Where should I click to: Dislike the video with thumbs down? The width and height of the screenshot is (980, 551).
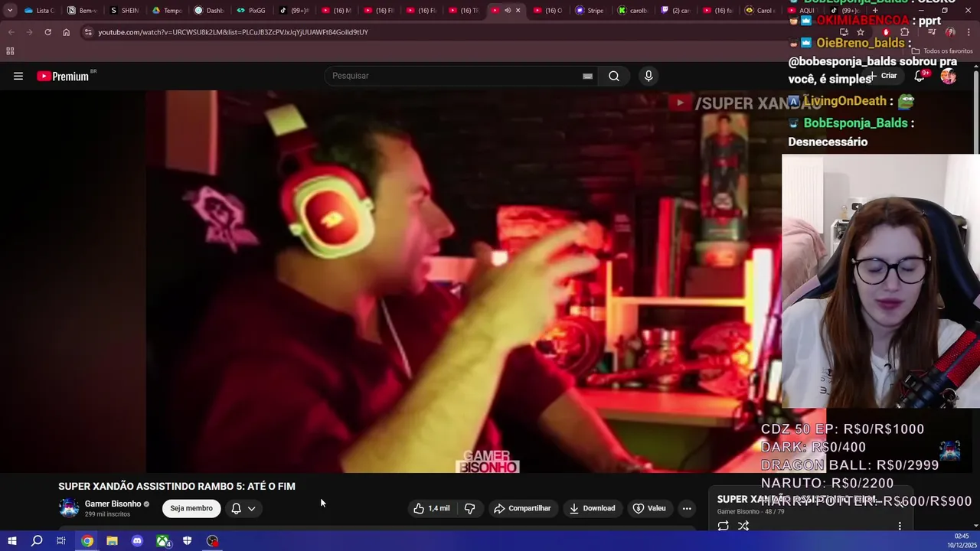tap(470, 508)
